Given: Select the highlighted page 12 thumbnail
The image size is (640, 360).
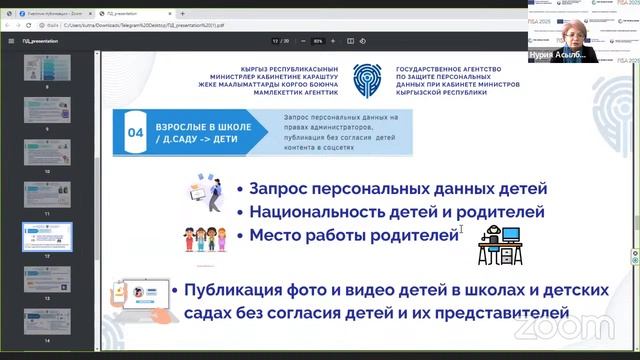Looking at the screenshot, I should 47,237.
